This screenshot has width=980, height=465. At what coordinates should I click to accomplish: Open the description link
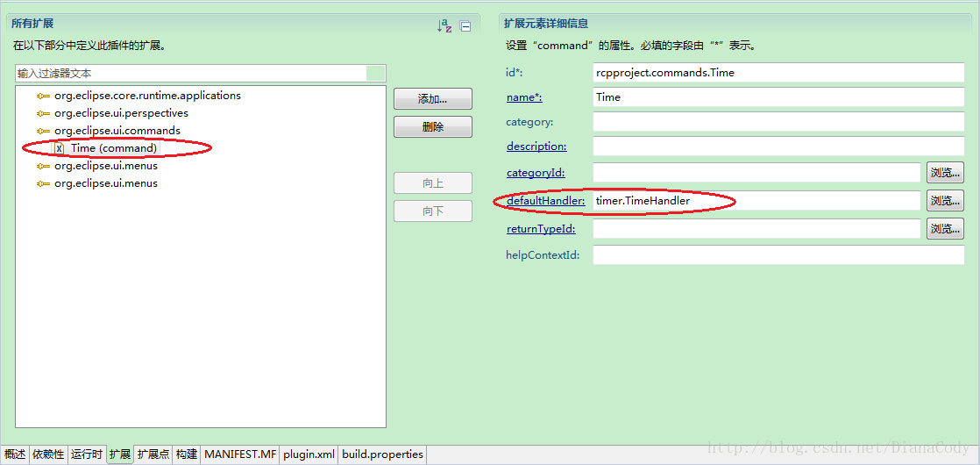(536, 147)
